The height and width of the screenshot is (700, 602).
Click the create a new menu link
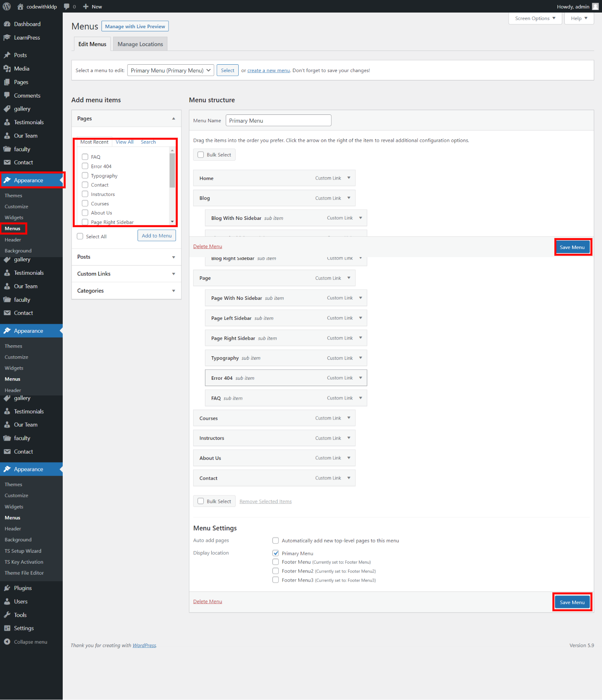tap(268, 71)
